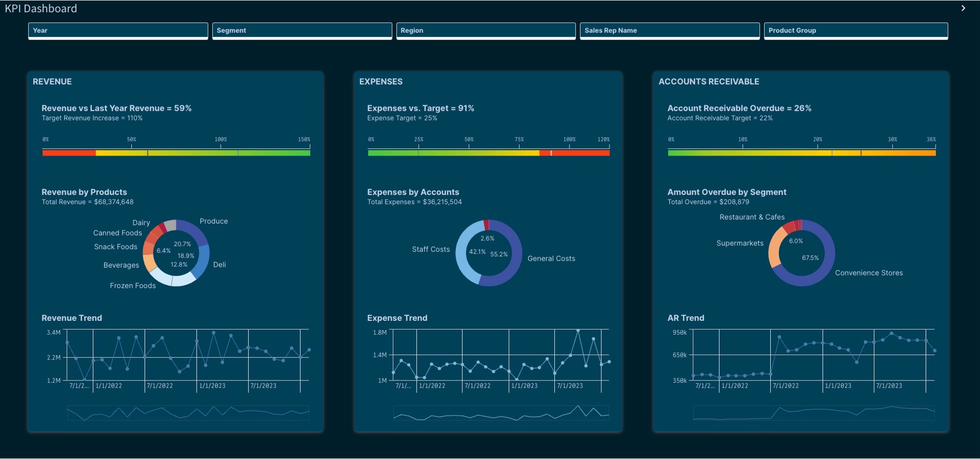The image size is (980, 459).
Task: Open the Product Group filter
Action: click(856, 31)
